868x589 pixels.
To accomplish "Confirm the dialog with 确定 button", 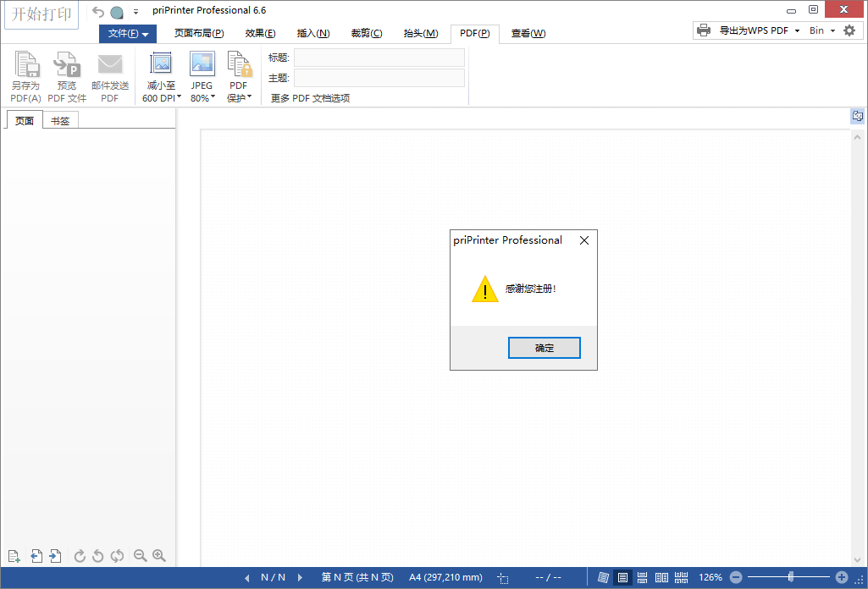I will [545, 348].
